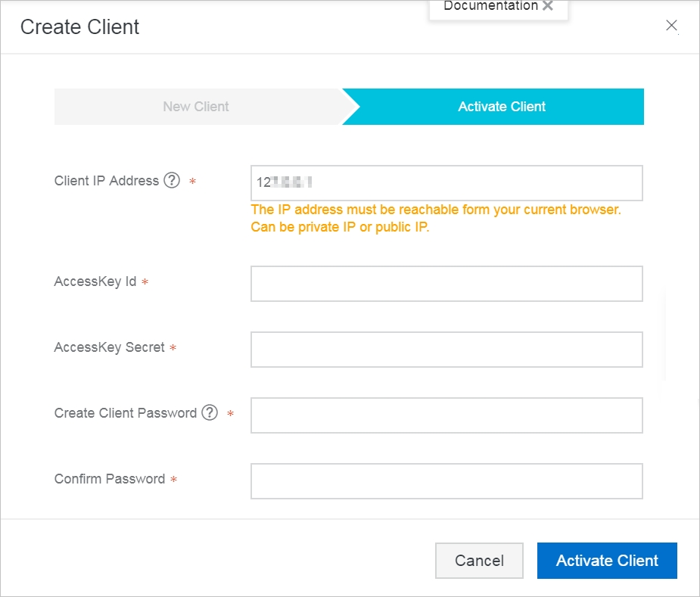Click the Confirm Password label

[x=110, y=479]
